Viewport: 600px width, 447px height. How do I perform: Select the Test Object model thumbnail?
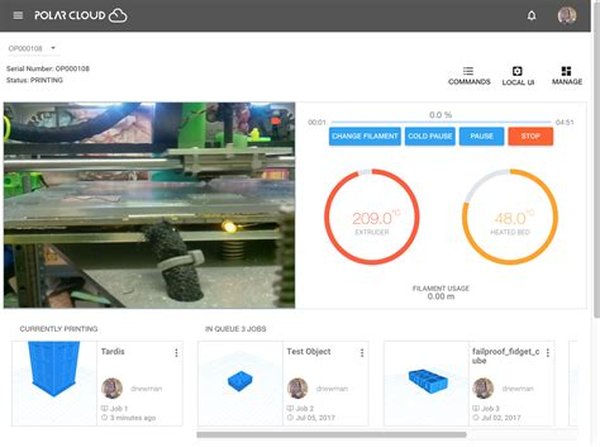click(240, 382)
